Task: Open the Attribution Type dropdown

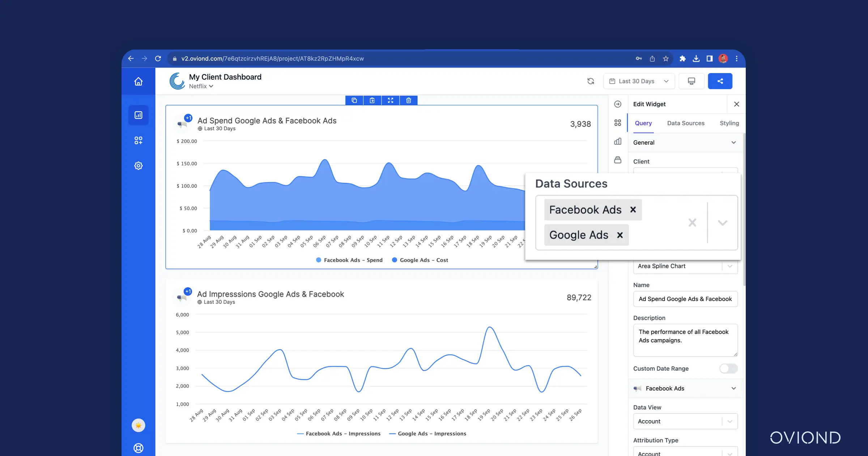Action: pyautogui.click(x=685, y=451)
